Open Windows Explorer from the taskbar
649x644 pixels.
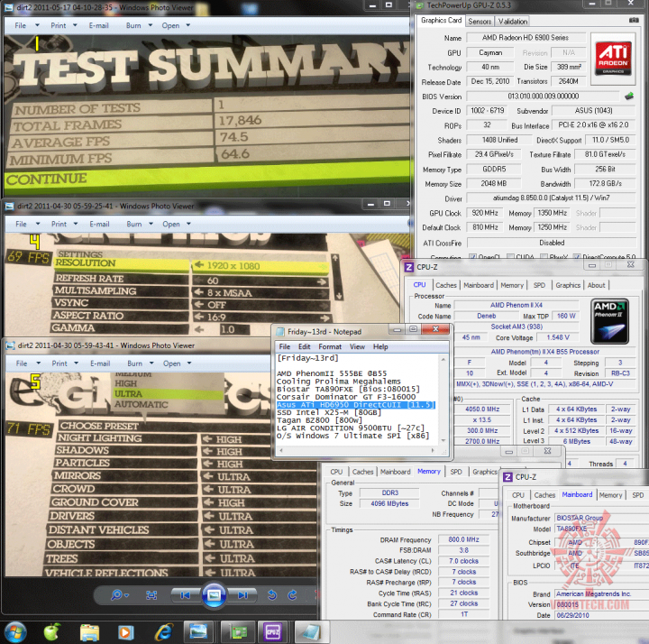(89, 632)
